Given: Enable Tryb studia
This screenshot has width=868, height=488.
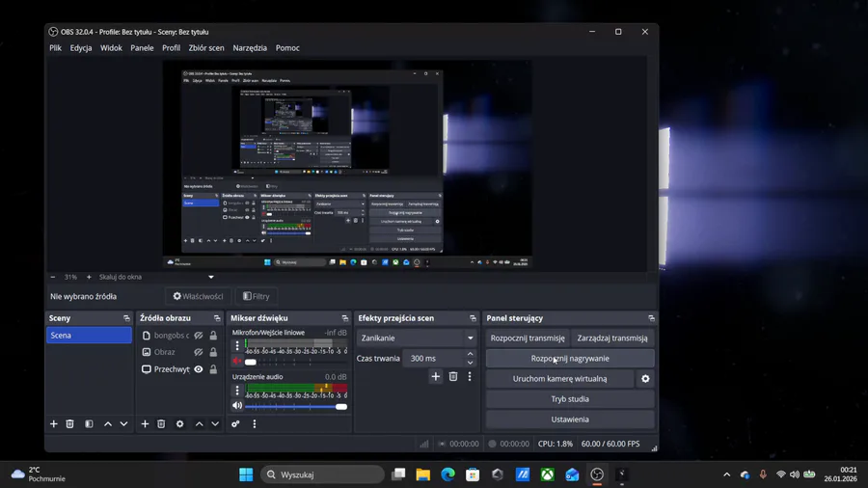Looking at the screenshot, I should pos(570,399).
